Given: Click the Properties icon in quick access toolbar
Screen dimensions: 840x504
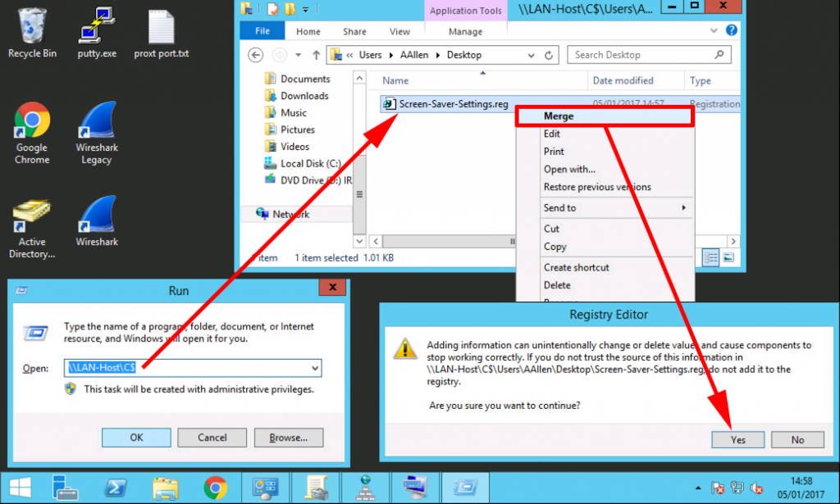Looking at the screenshot, I should (272, 7).
